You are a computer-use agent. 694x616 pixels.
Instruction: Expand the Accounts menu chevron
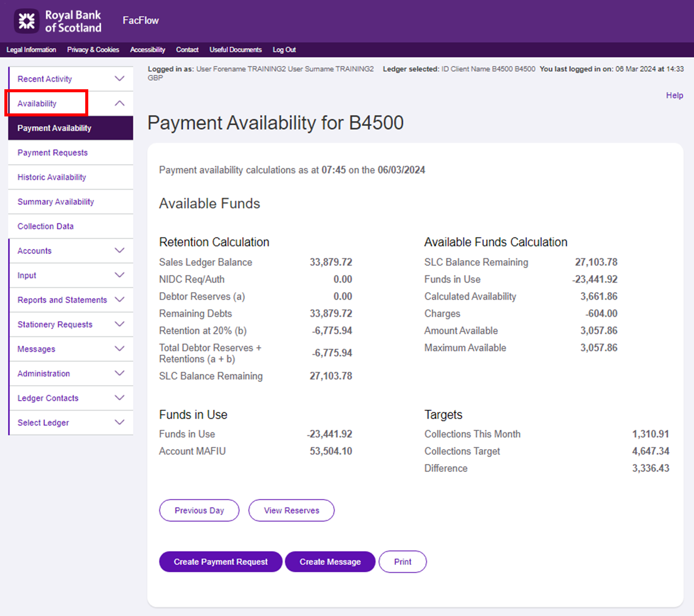119,251
